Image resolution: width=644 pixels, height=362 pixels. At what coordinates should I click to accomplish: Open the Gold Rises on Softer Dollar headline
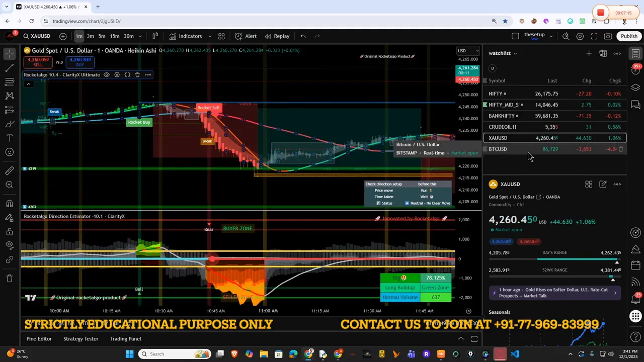[x=553, y=292]
